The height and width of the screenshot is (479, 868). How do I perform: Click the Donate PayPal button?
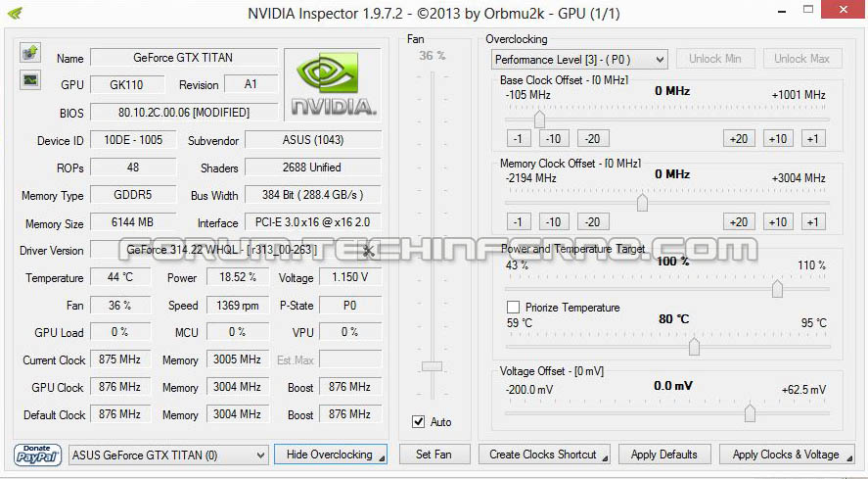pos(37,455)
